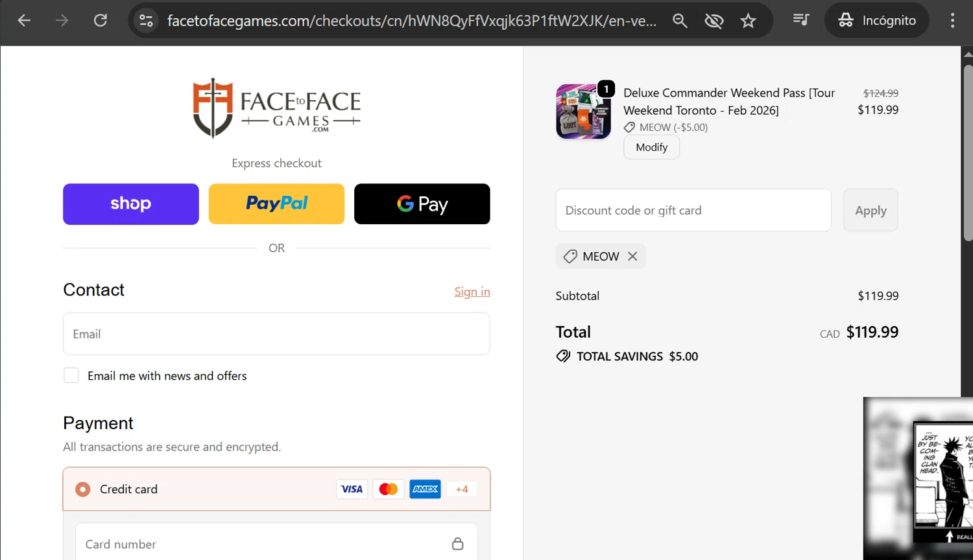
Task: Click the manga picture-in-picture thumbnail
Action: (918, 478)
